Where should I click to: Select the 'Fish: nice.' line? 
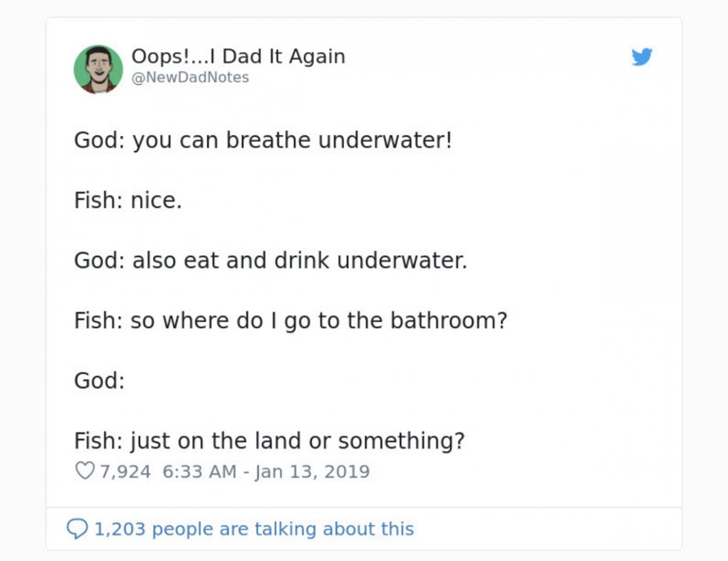click(128, 201)
